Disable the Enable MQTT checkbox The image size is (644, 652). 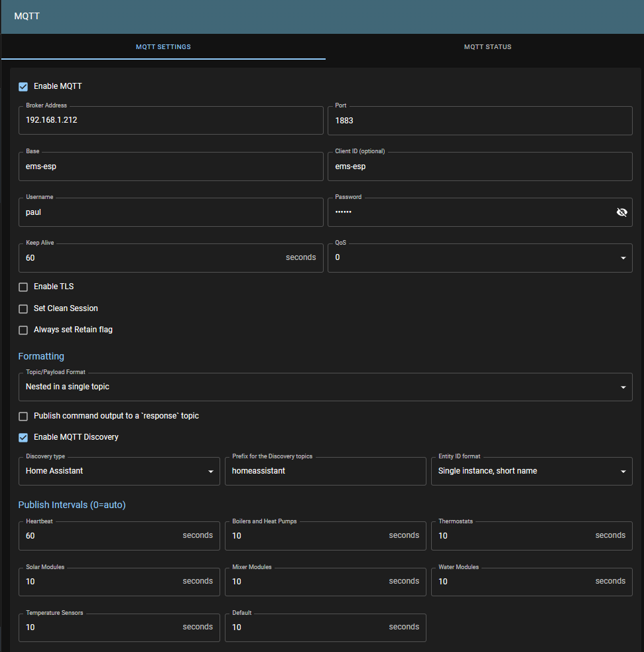coord(23,86)
